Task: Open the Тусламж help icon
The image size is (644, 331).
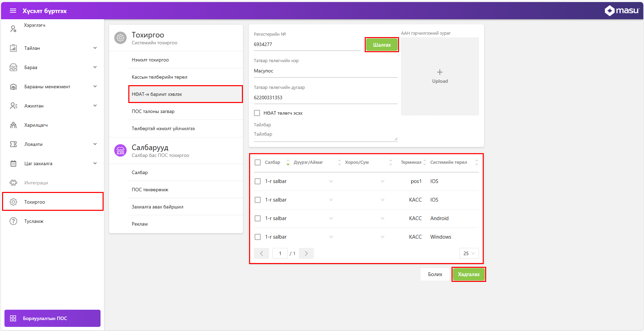Action: 13,221
